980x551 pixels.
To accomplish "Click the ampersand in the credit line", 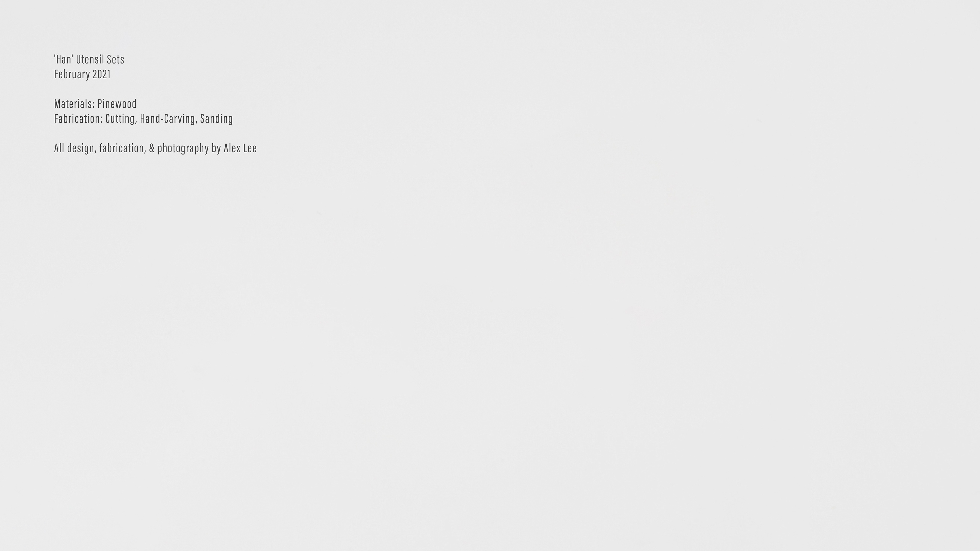I will (152, 148).
